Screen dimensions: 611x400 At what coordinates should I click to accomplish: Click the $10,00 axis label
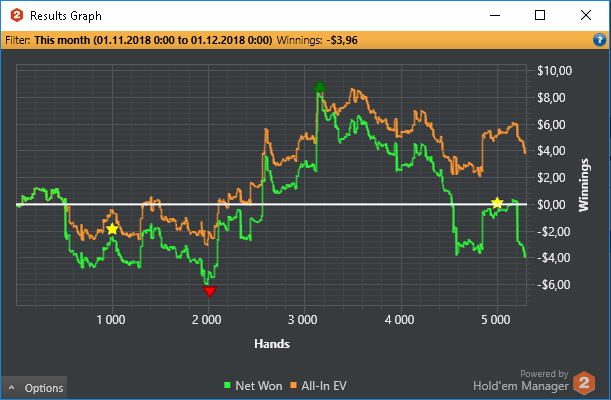(554, 71)
